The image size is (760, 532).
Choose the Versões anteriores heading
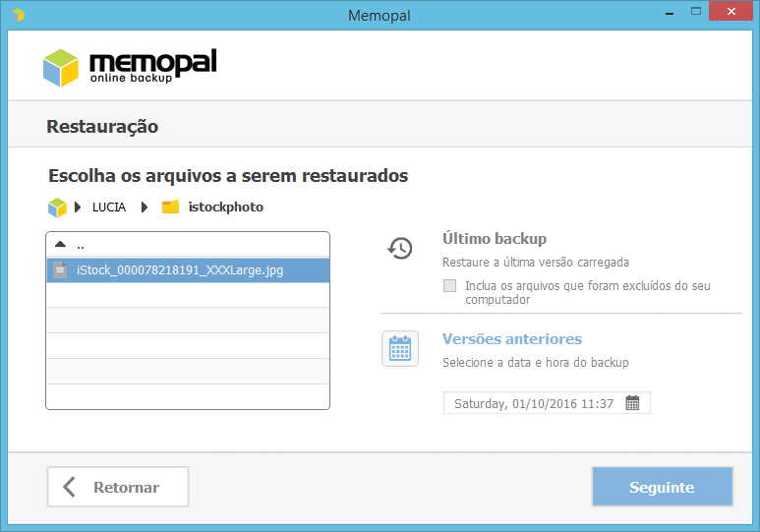[x=512, y=339]
